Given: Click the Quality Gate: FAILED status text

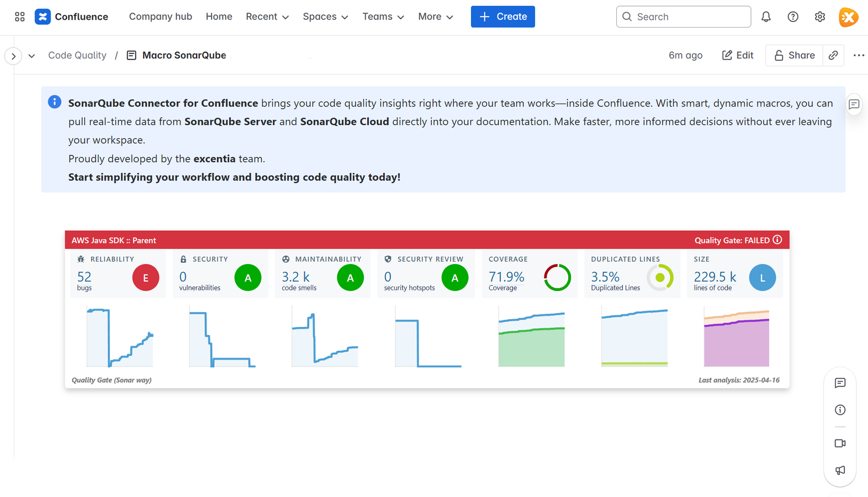Looking at the screenshot, I should [x=732, y=240].
